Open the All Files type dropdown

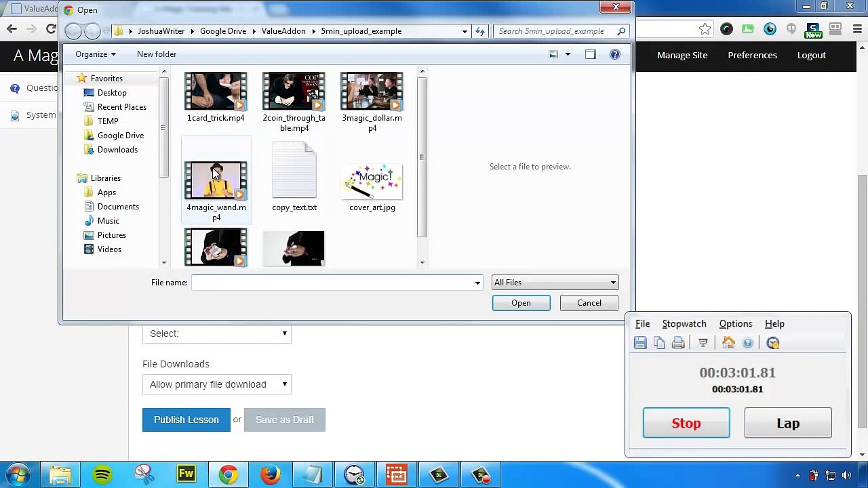555,283
